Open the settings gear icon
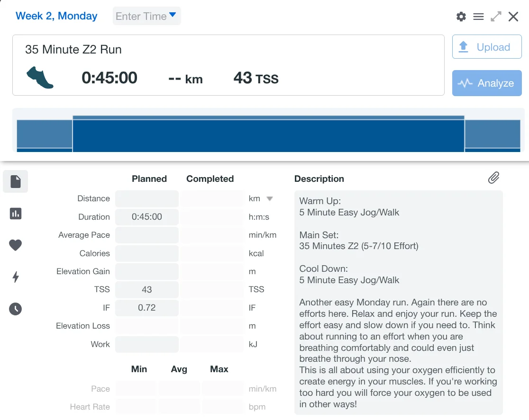 point(461,17)
